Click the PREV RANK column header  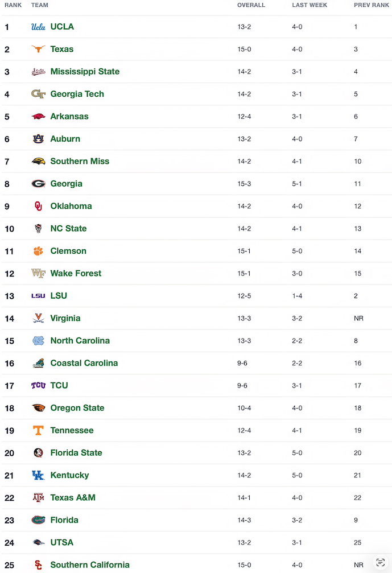(x=372, y=5)
